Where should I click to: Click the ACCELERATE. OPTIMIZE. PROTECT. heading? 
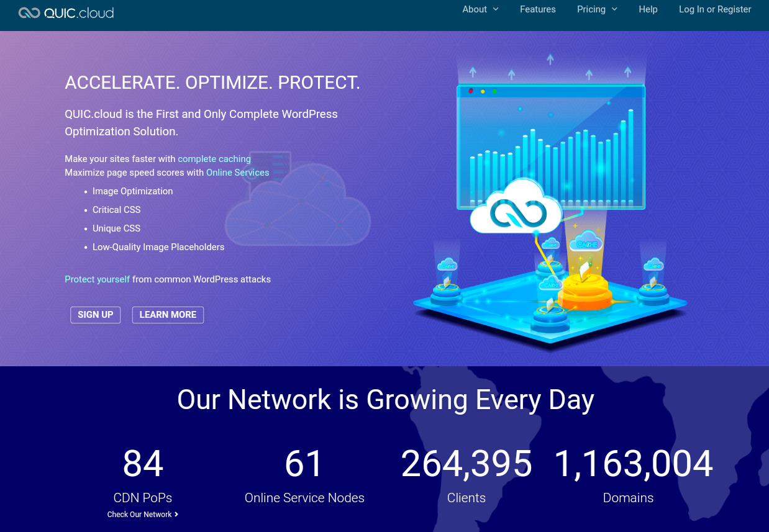(x=212, y=83)
